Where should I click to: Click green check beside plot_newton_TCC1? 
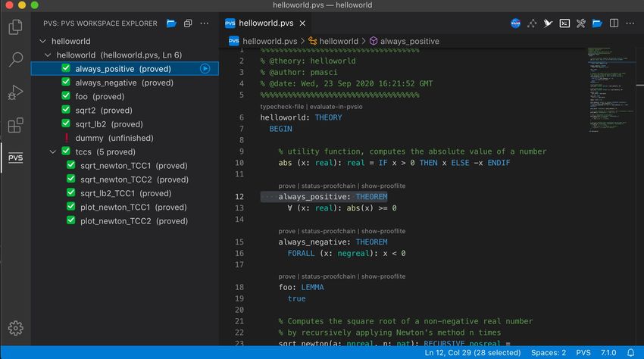(x=70, y=207)
